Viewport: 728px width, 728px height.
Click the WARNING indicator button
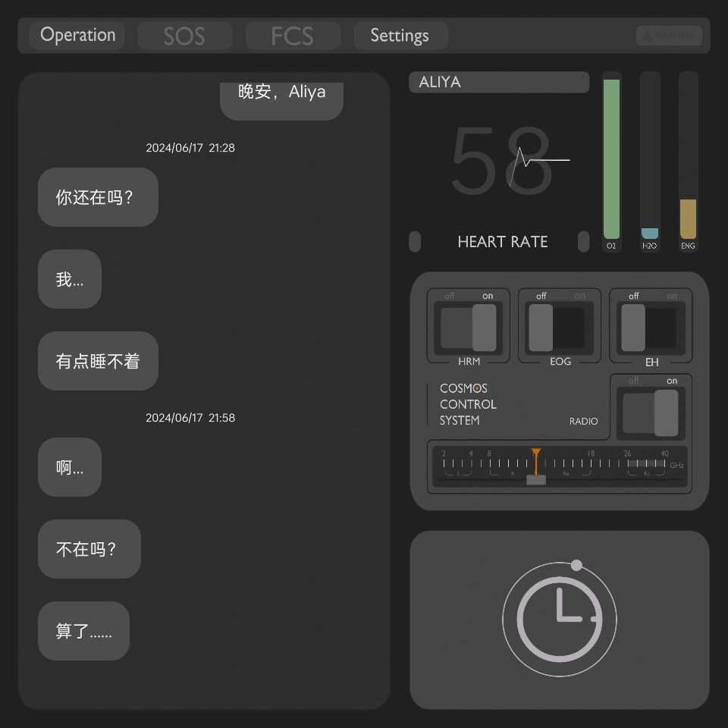669,36
